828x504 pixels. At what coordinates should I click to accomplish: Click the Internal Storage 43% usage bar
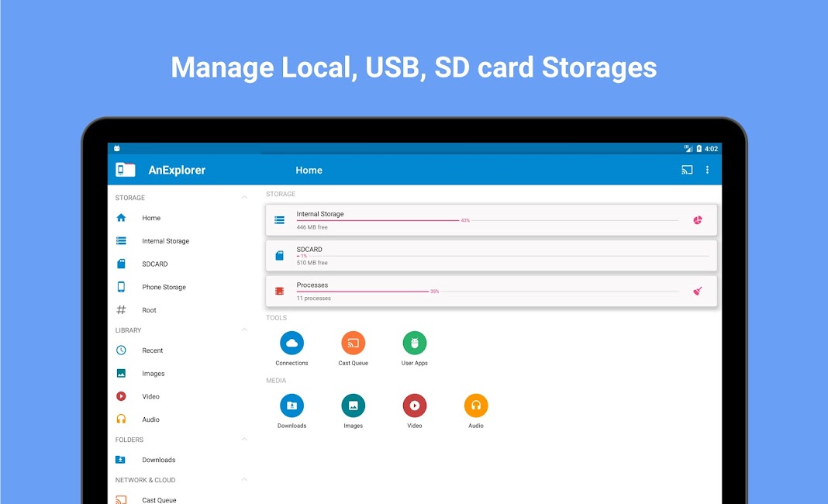point(487,220)
